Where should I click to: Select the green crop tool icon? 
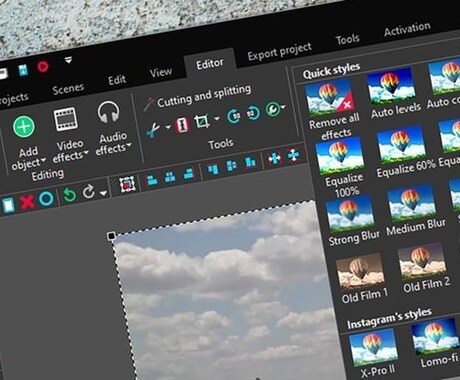pyautogui.click(x=202, y=121)
